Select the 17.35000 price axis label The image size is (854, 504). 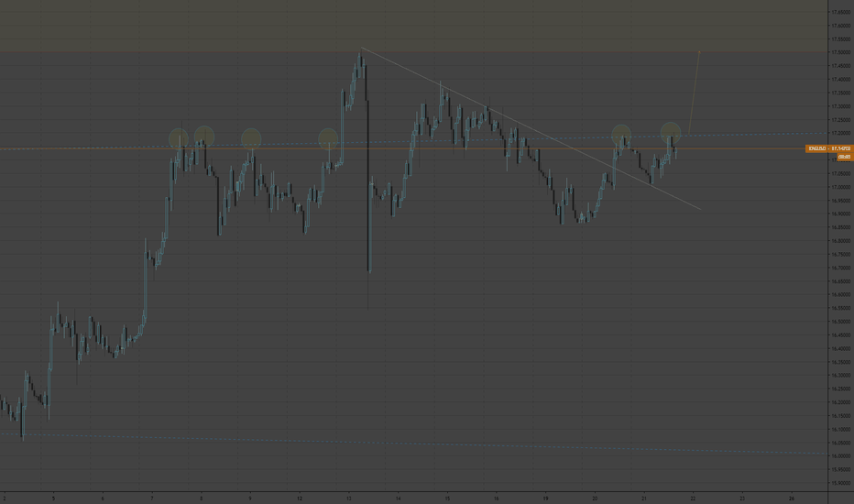tap(841, 93)
